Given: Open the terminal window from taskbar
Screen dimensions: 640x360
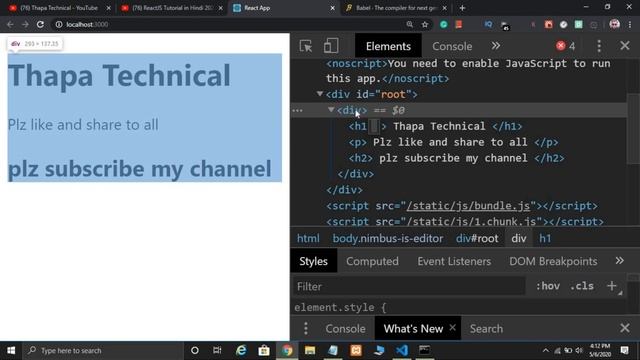Looking at the screenshot, I should tap(424, 350).
